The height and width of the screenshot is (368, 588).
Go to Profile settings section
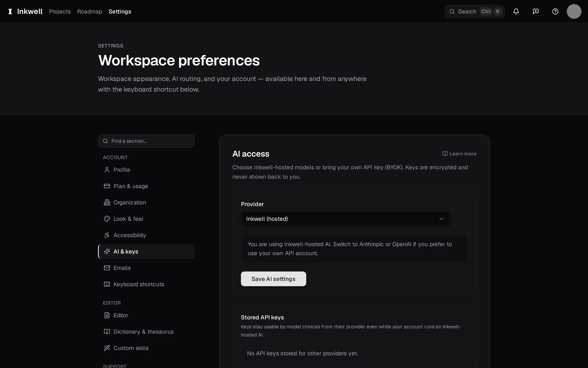click(146, 170)
